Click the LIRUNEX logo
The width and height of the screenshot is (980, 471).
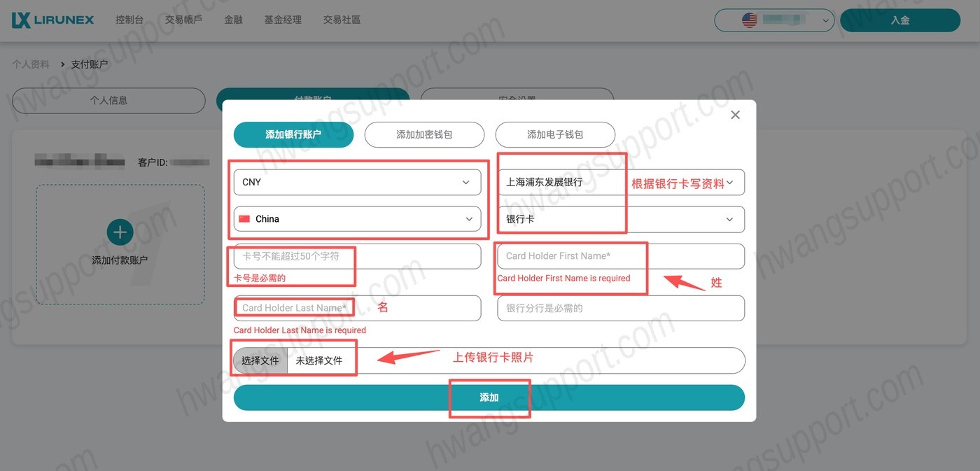[x=52, y=20]
